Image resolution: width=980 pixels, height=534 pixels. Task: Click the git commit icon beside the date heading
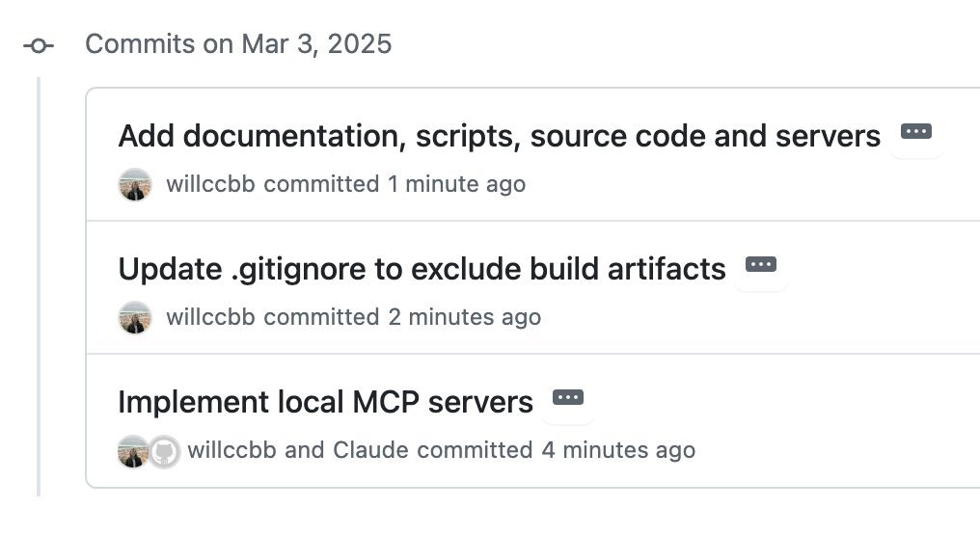(39, 45)
